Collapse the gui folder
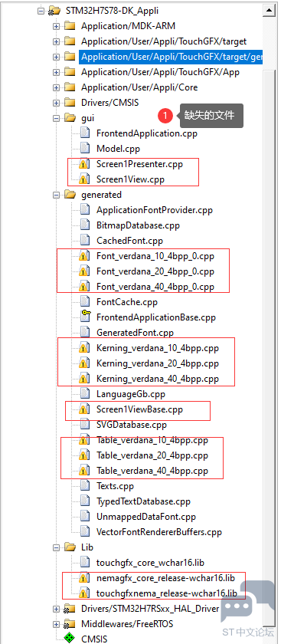This screenshot has width=281, height=644. (56, 118)
